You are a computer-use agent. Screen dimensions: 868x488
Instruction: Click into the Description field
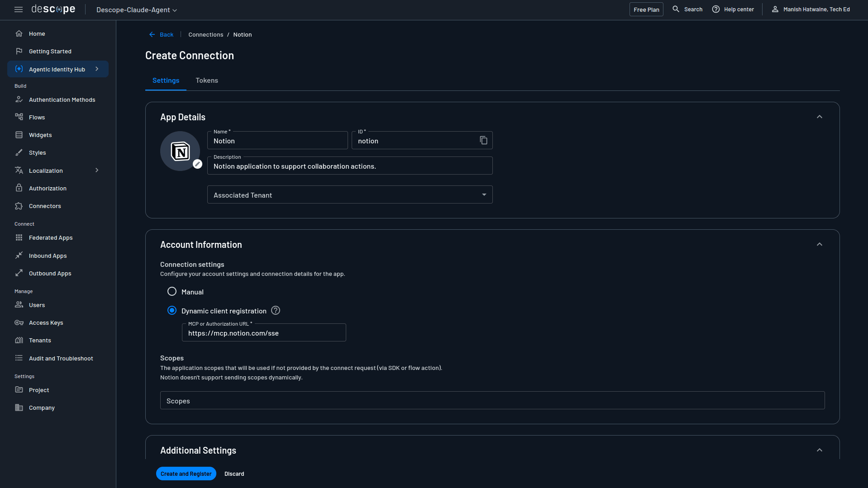[x=350, y=166]
